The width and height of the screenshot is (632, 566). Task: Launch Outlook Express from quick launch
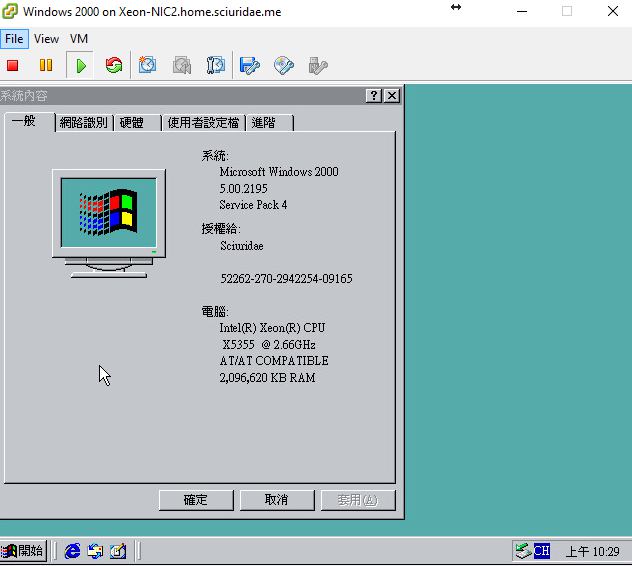pos(95,551)
